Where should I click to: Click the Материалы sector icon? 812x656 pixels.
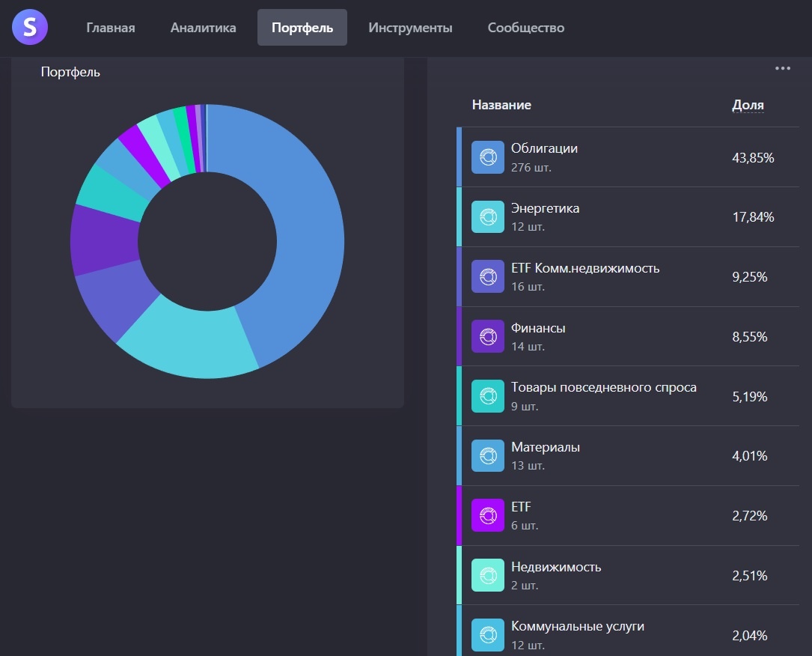pyautogui.click(x=488, y=456)
